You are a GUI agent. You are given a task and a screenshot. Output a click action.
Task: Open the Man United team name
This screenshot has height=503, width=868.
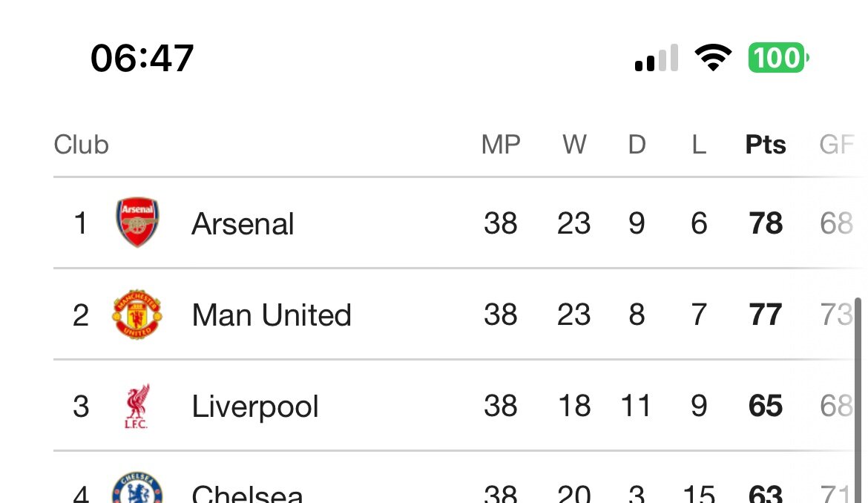click(272, 315)
